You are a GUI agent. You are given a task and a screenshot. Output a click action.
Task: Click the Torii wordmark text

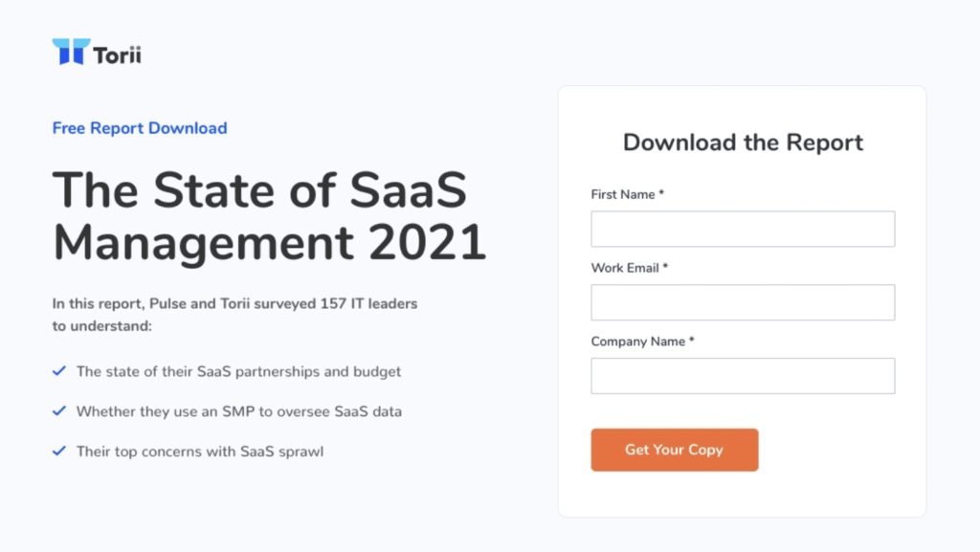pyautogui.click(x=118, y=55)
